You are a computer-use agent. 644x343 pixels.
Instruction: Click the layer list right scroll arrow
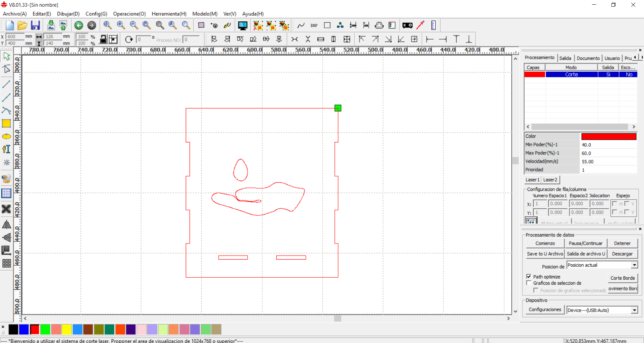point(634,127)
